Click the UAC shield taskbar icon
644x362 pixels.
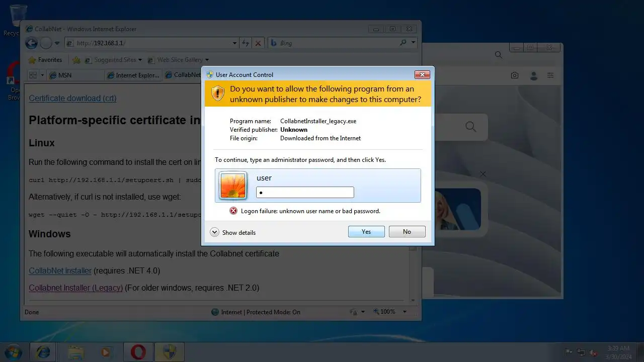(x=170, y=352)
